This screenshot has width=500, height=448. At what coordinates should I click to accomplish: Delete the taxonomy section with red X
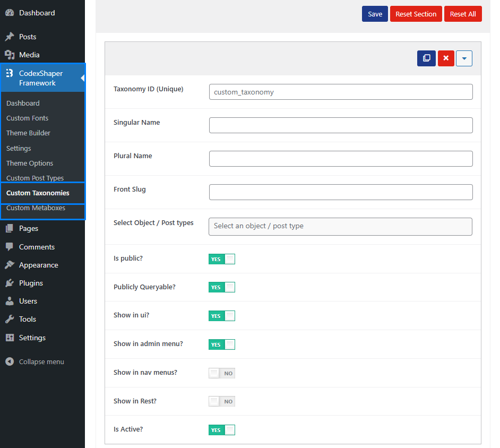446,58
